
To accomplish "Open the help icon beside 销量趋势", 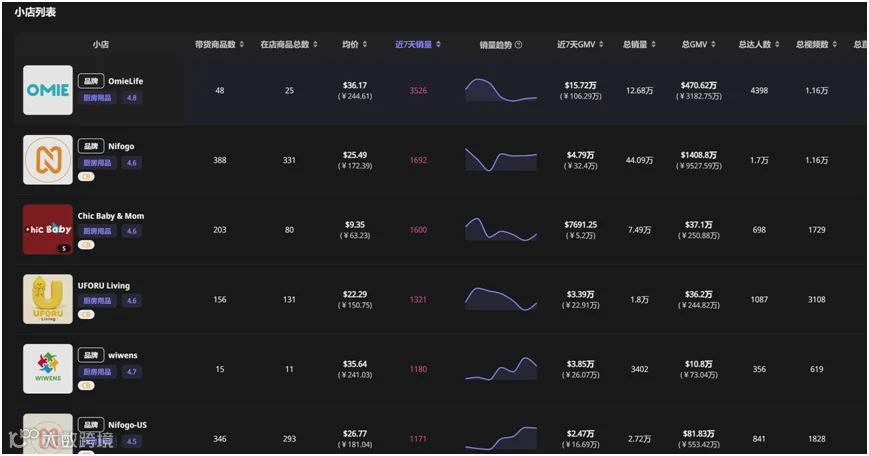I will click(x=518, y=45).
